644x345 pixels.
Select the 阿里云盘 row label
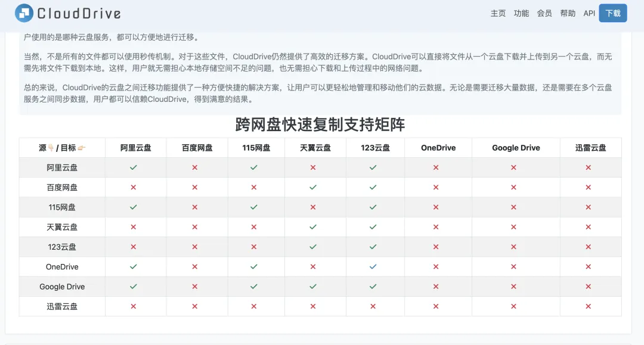click(62, 167)
